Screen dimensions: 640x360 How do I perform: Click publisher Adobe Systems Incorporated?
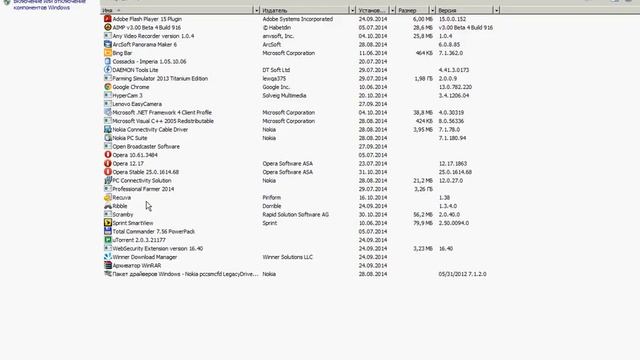point(298,19)
